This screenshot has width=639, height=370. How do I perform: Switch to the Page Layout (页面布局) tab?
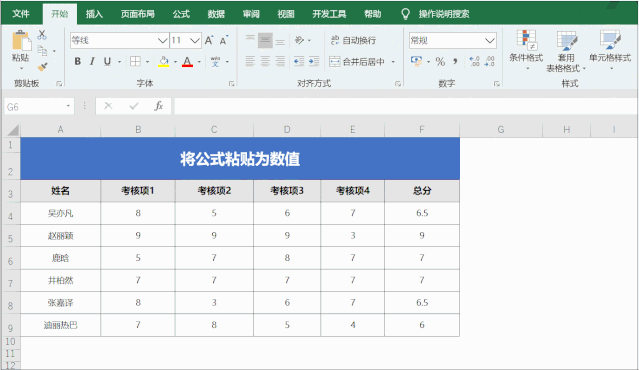138,14
